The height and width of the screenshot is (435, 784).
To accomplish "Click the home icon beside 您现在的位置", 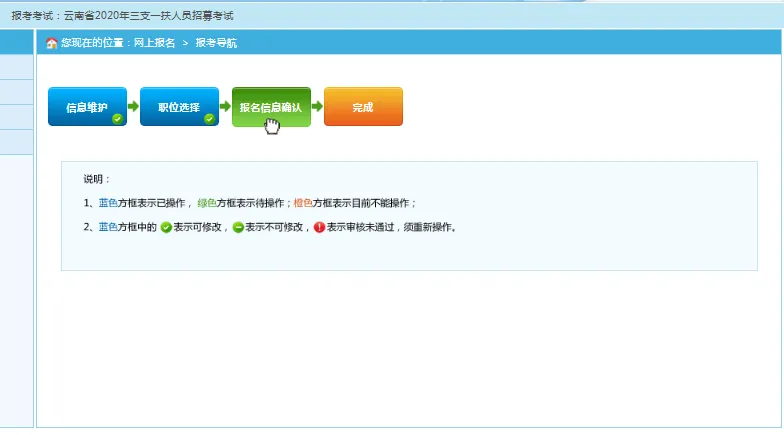I will (52, 43).
